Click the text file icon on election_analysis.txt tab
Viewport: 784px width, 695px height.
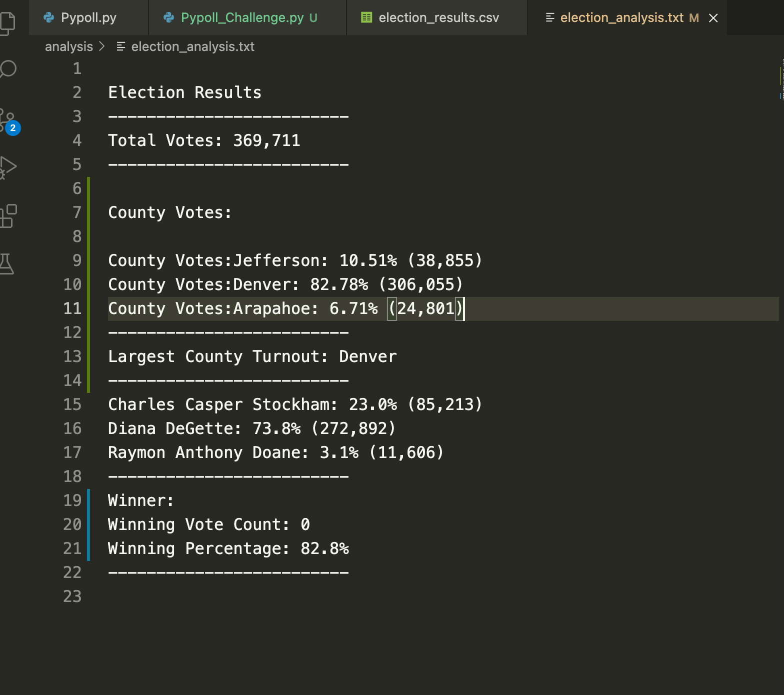pos(550,17)
